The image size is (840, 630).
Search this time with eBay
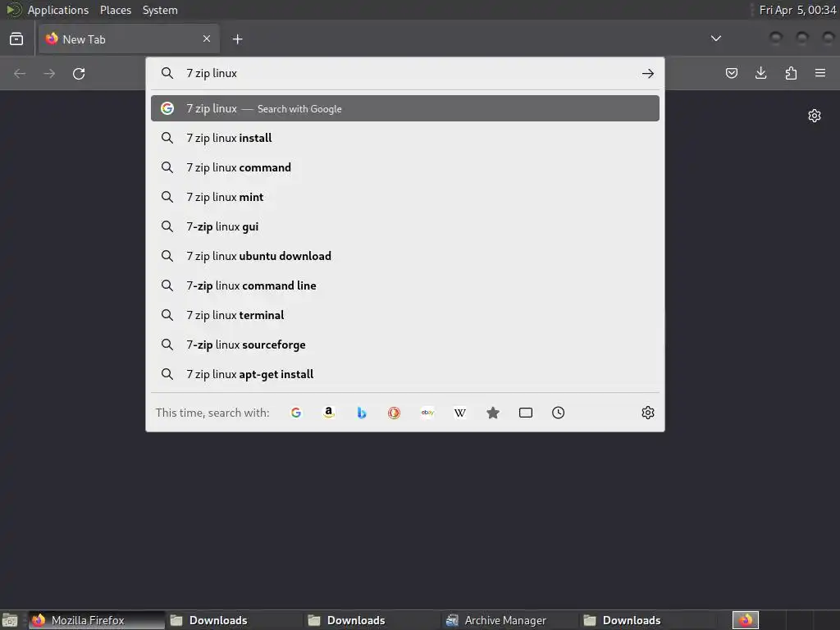[427, 413]
